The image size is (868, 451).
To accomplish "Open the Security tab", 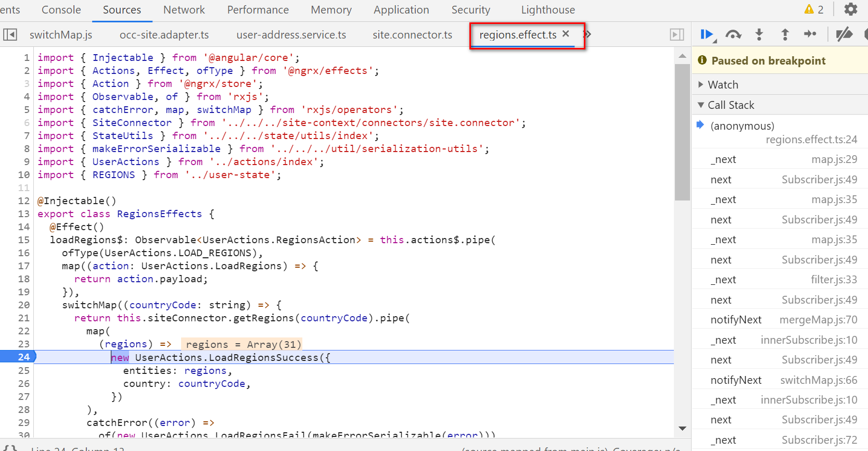I will pyautogui.click(x=470, y=10).
